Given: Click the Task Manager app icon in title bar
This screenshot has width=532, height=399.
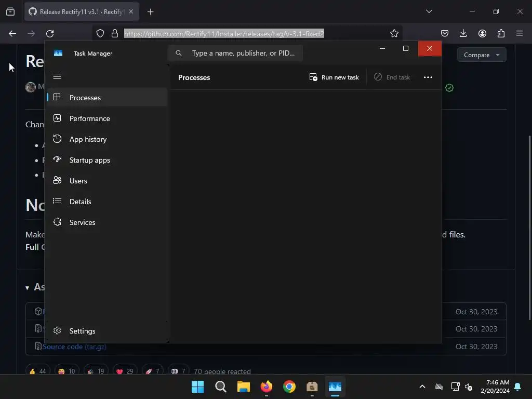Looking at the screenshot, I should (x=58, y=54).
